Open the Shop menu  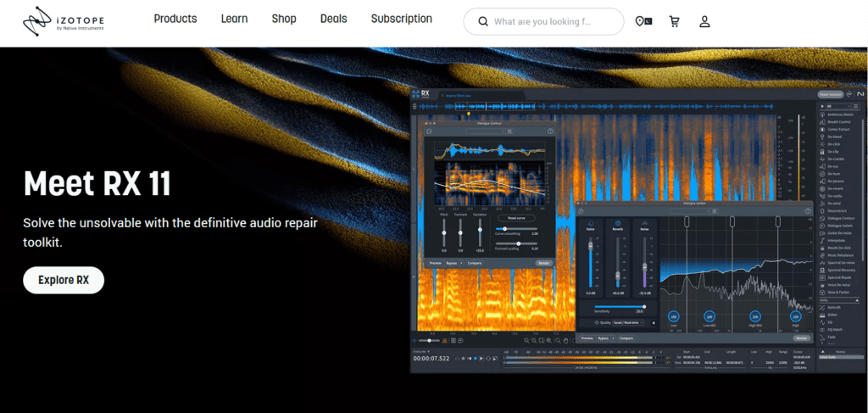[x=284, y=19]
